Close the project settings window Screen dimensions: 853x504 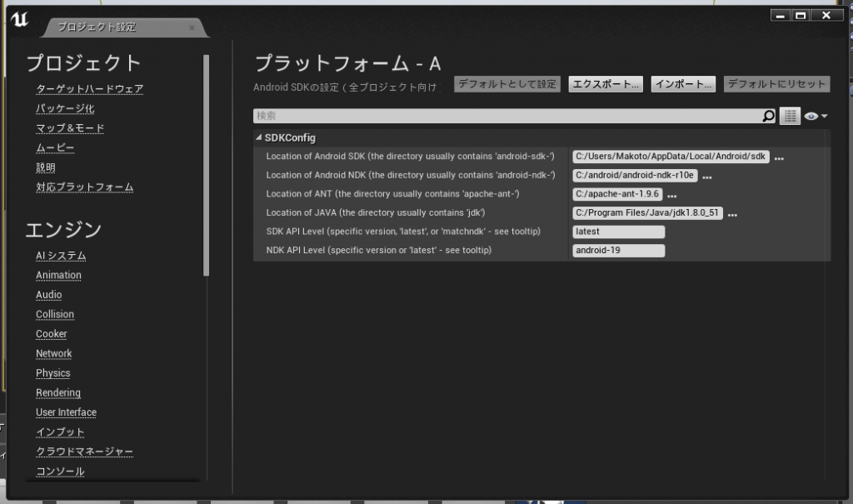tap(826, 15)
